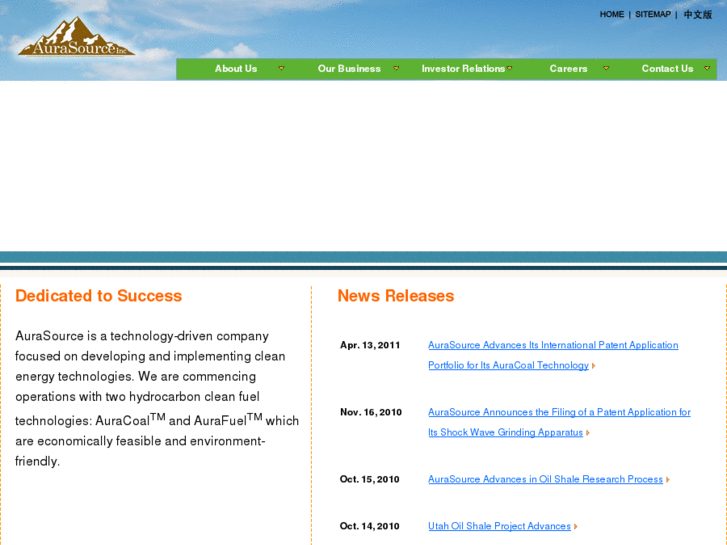Open the HOME link in top bar
The width and height of the screenshot is (727, 545).
pyautogui.click(x=612, y=14)
